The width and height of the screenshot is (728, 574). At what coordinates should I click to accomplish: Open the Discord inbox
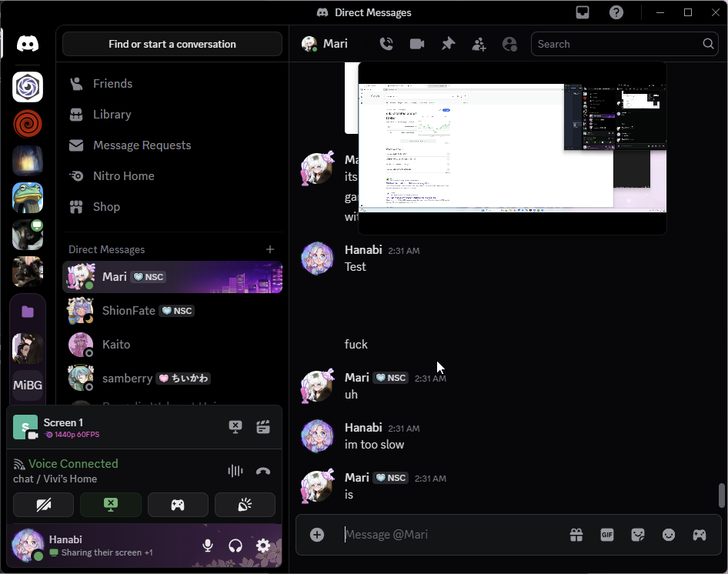pyautogui.click(x=583, y=12)
